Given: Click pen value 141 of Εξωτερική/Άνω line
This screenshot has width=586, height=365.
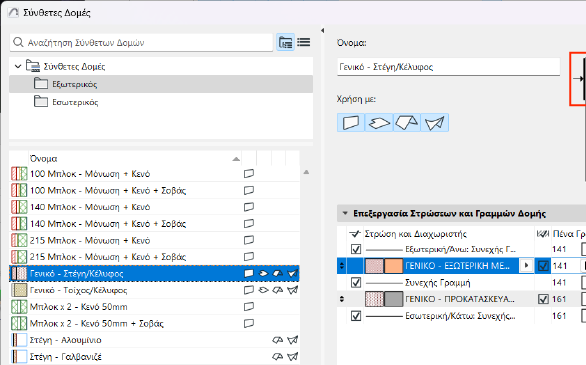Looking at the screenshot, I should pyautogui.click(x=559, y=249).
